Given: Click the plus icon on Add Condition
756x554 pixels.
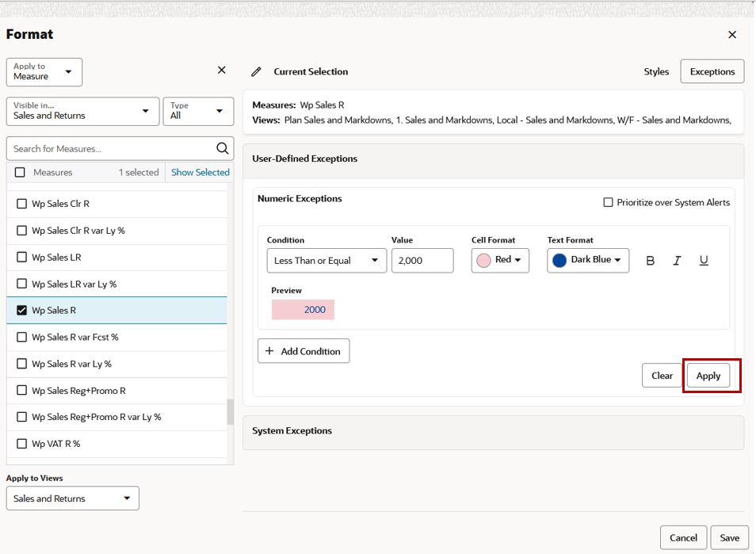Looking at the screenshot, I should [269, 351].
